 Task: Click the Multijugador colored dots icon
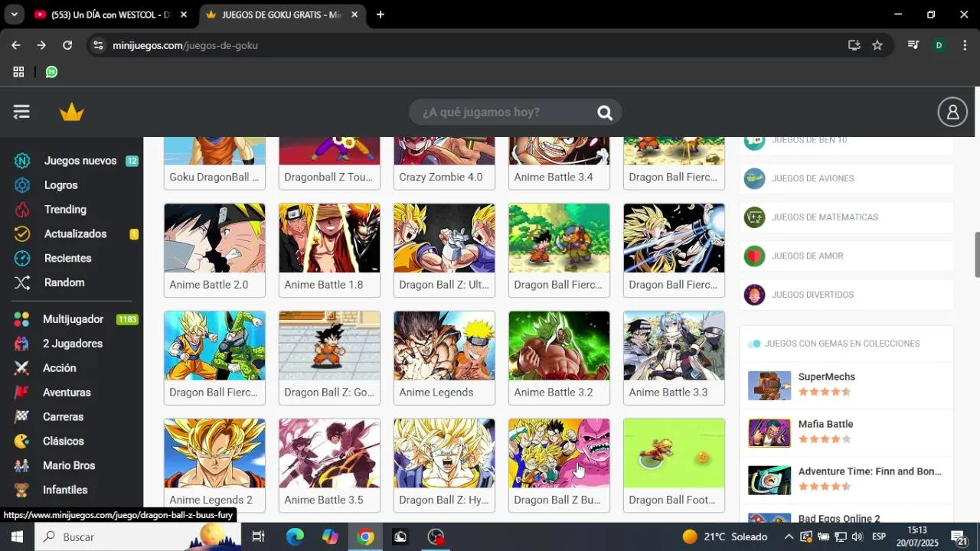pyautogui.click(x=21, y=319)
